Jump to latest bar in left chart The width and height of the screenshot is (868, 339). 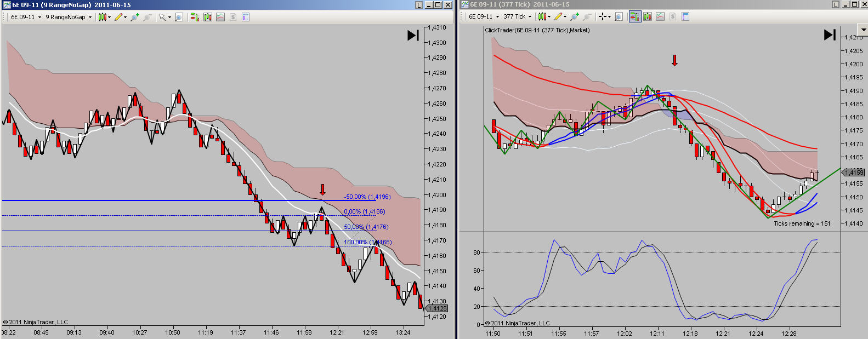coord(413,36)
